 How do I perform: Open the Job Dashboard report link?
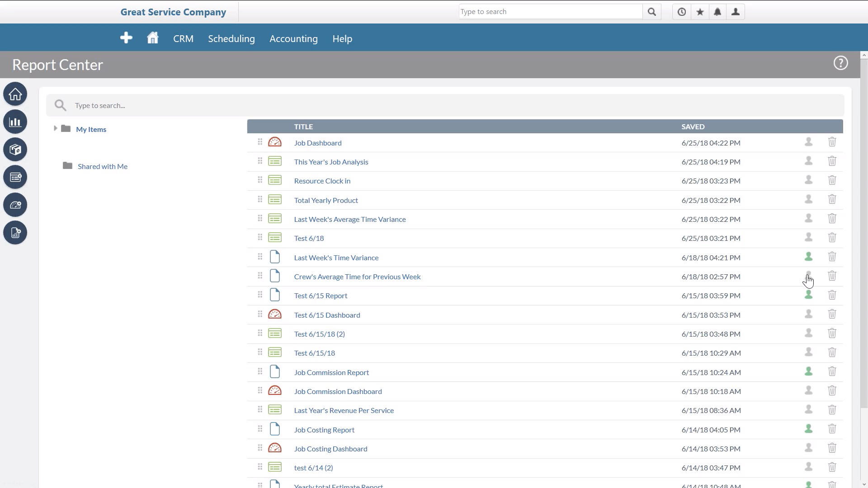318,143
